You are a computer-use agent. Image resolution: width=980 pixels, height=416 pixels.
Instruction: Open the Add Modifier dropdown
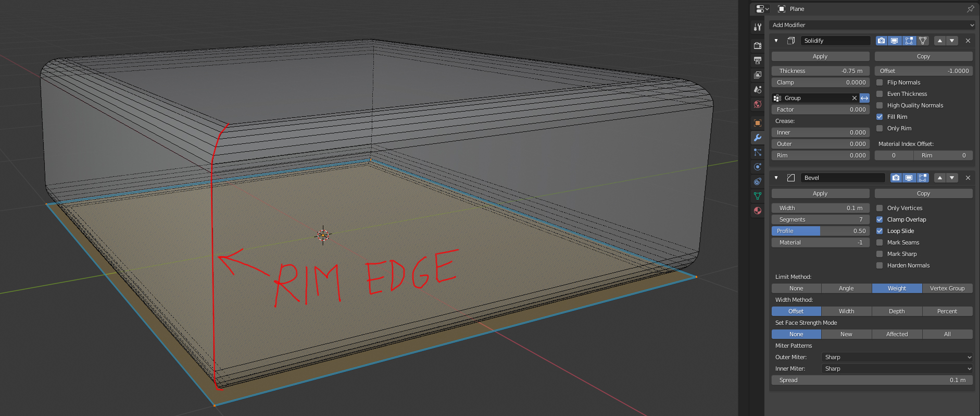tap(872, 25)
